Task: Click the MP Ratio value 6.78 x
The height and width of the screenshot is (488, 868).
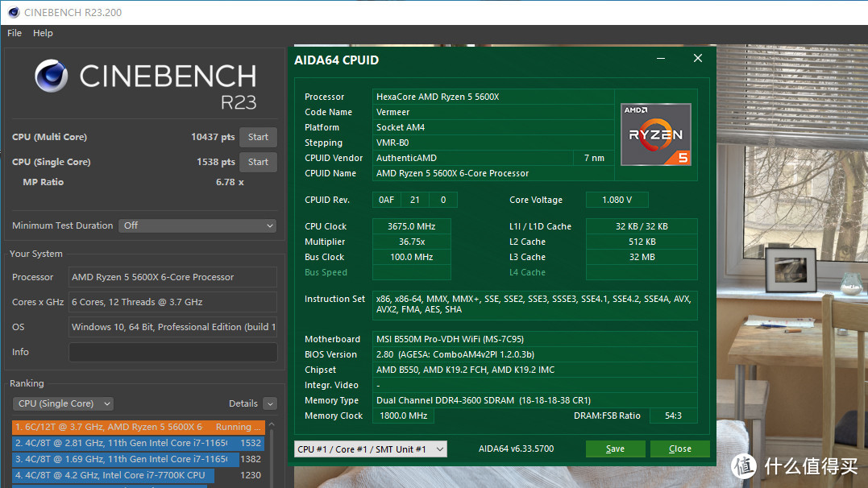Action: coord(230,182)
